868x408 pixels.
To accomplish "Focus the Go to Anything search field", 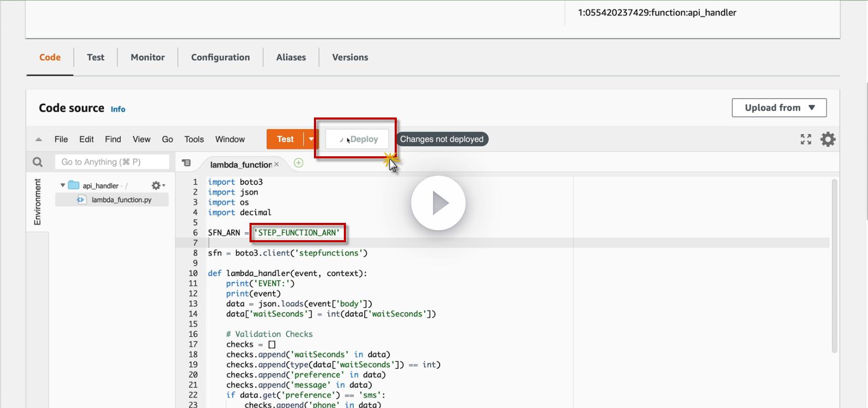I will tap(112, 162).
